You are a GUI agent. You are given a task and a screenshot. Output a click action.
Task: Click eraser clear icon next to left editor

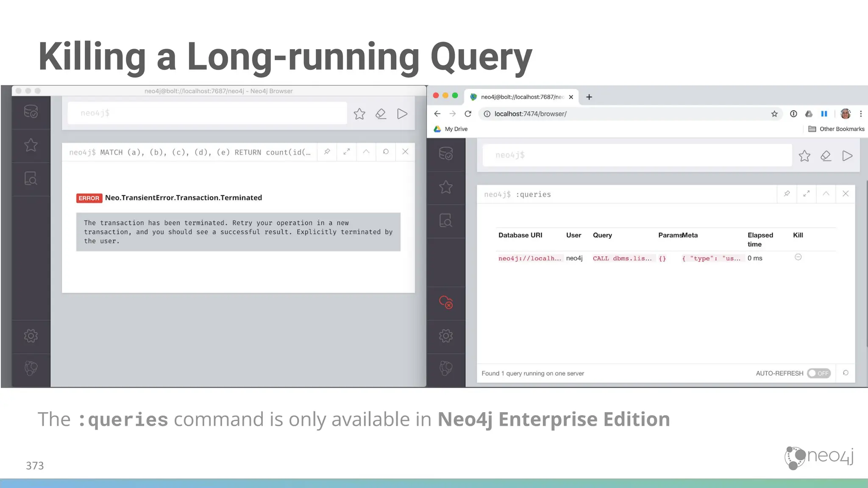(381, 114)
